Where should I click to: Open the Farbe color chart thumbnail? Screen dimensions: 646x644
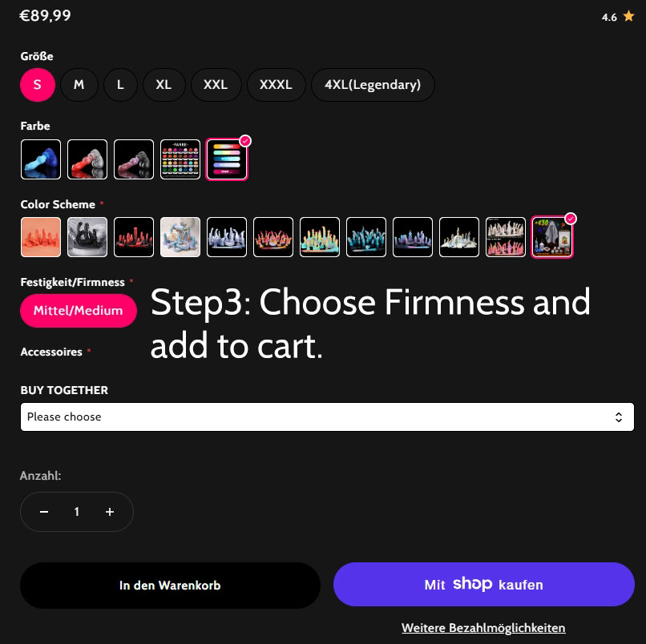[x=180, y=159]
